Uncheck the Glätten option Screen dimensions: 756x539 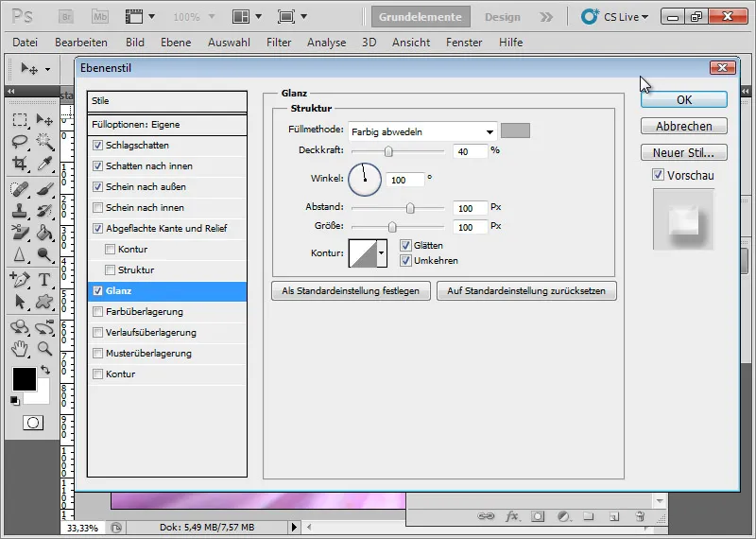[x=405, y=245]
